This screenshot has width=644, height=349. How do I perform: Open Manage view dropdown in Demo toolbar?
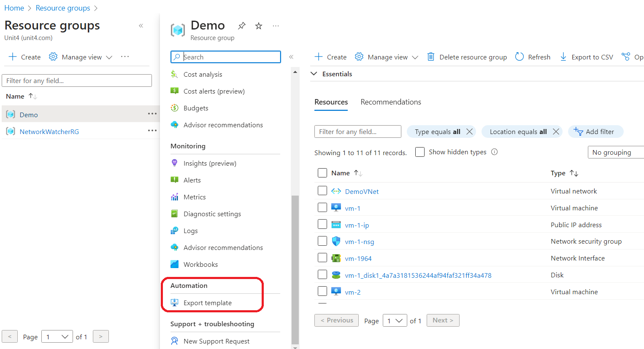[387, 57]
